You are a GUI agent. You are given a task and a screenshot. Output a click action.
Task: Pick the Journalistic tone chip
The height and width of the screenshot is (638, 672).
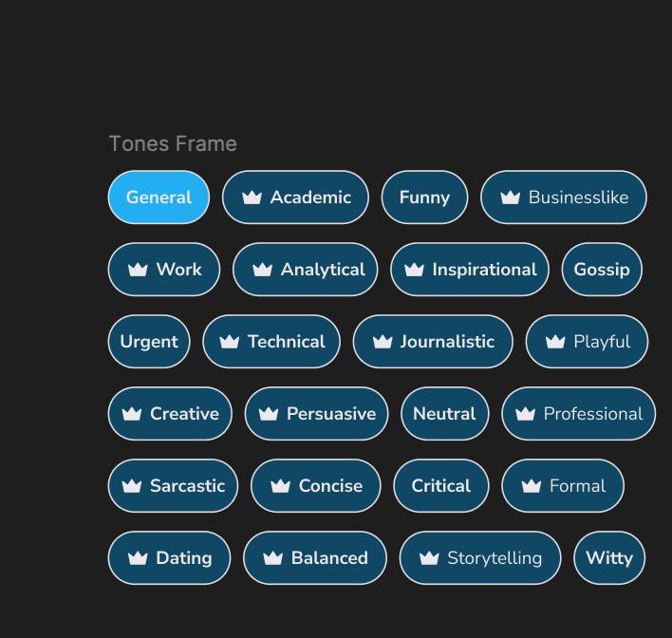coord(433,341)
